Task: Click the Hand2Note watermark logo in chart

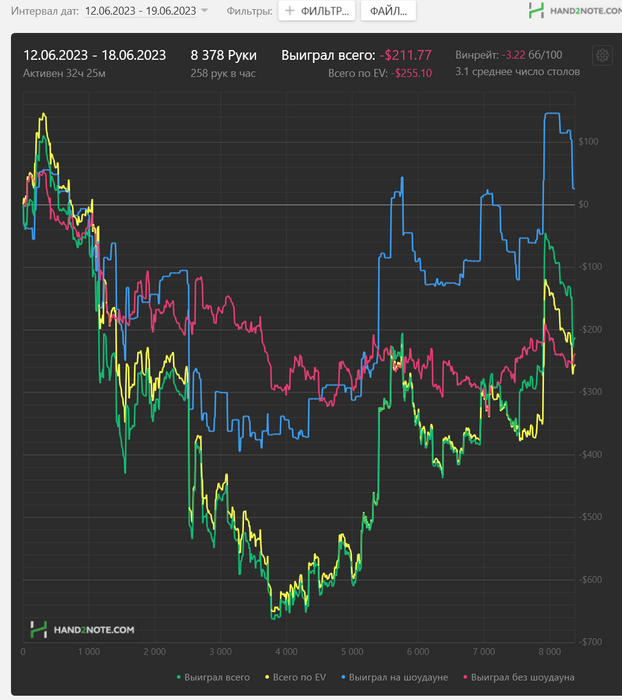Action: pyautogui.click(x=82, y=629)
